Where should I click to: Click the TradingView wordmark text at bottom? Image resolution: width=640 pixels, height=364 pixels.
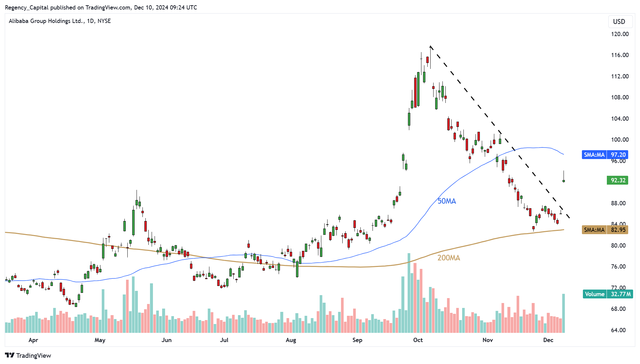[x=33, y=355]
